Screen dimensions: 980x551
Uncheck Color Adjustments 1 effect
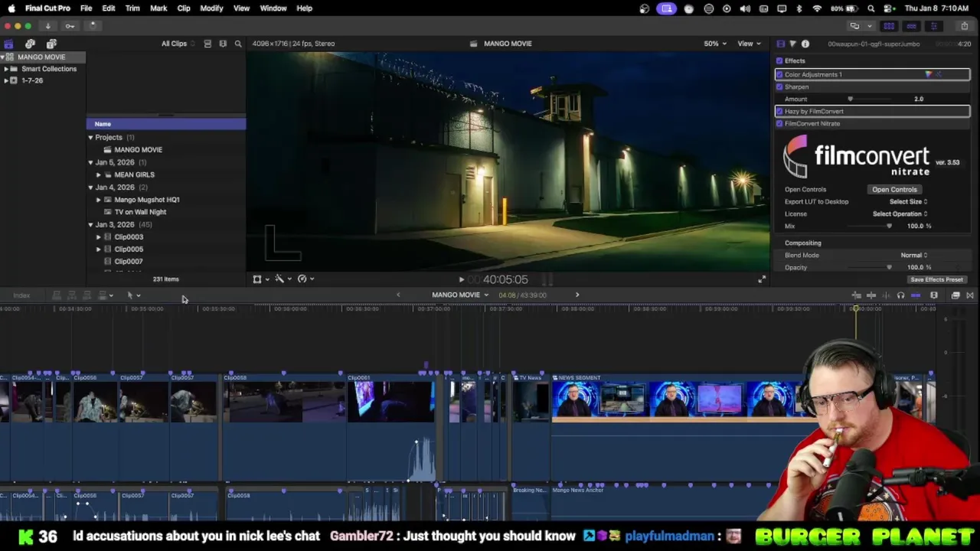779,74
